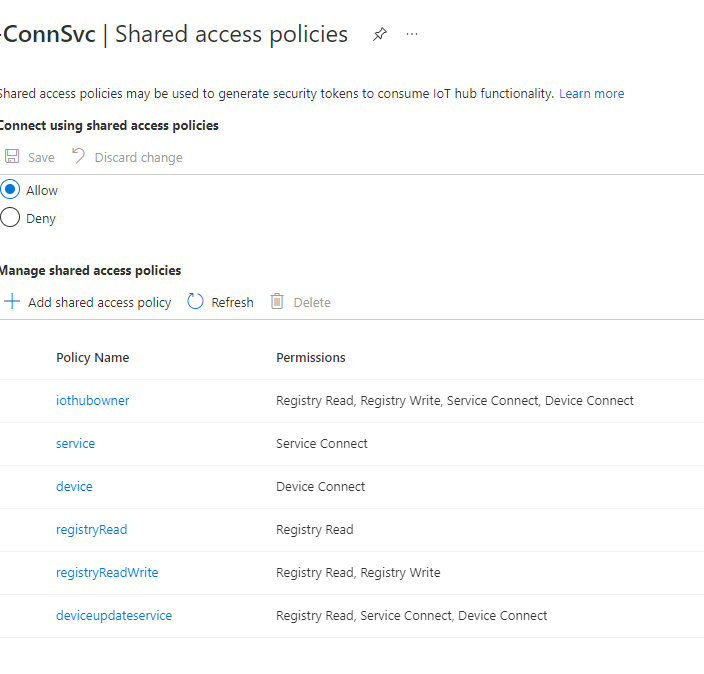The height and width of the screenshot is (674, 704).
Task: Click the plus icon to add policy
Action: (x=12, y=302)
